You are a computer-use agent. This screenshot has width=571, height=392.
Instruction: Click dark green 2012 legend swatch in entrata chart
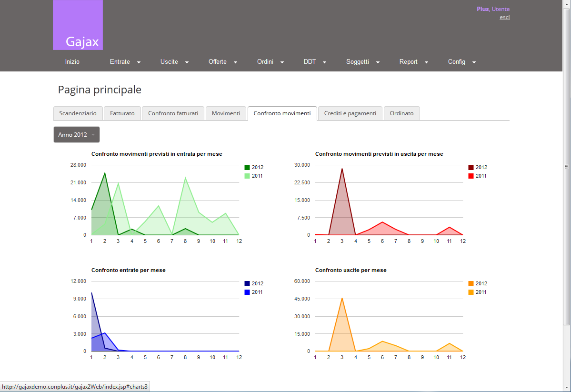pos(247,168)
